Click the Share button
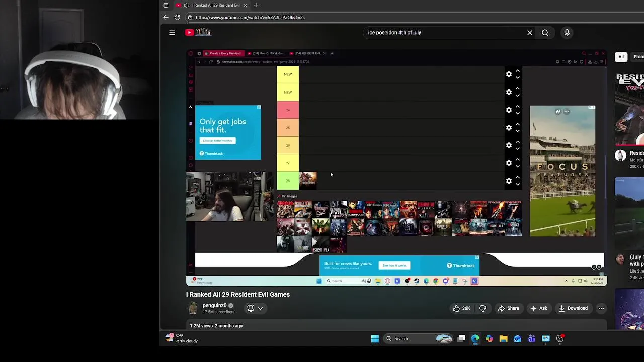 (508, 308)
